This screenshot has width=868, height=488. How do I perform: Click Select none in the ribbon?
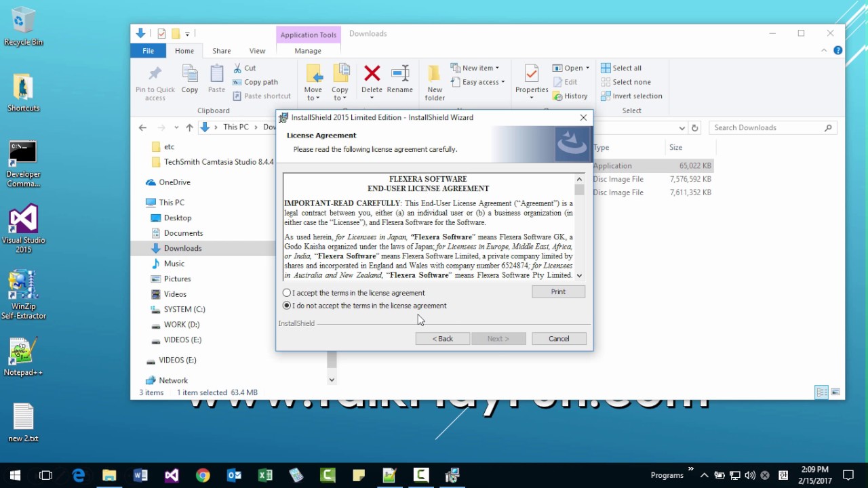(625, 82)
